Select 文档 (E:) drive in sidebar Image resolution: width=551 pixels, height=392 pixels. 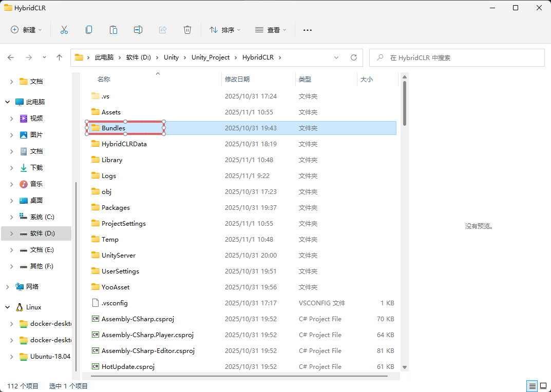(36, 250)
